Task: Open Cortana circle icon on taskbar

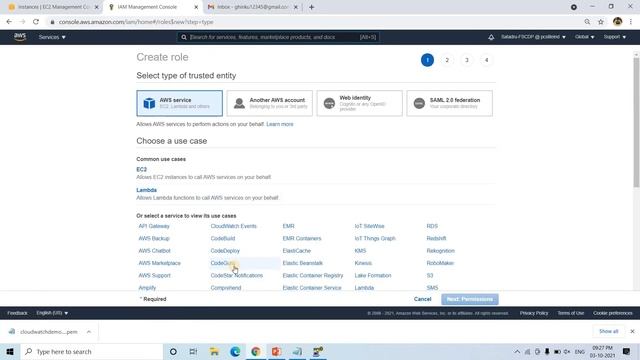Action: (173, 351)
